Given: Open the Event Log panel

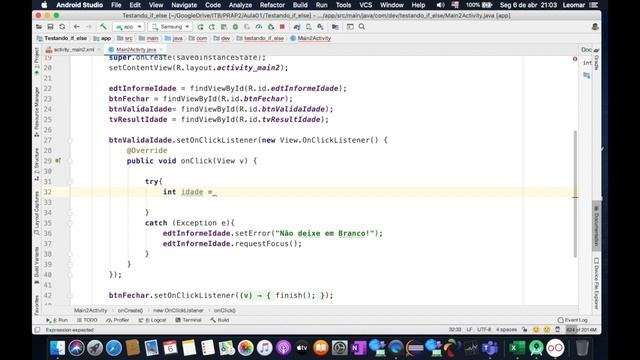Looking at the screenshot, I should [573, 320].
